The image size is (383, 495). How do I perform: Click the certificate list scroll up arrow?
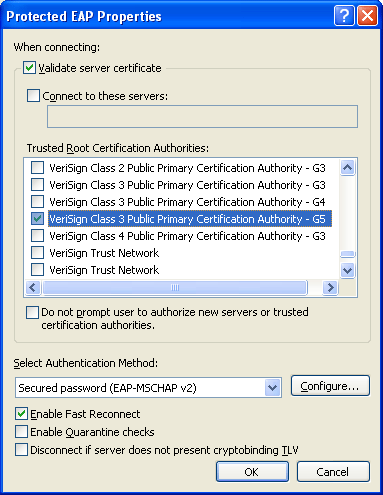click(x=347, y=167)
